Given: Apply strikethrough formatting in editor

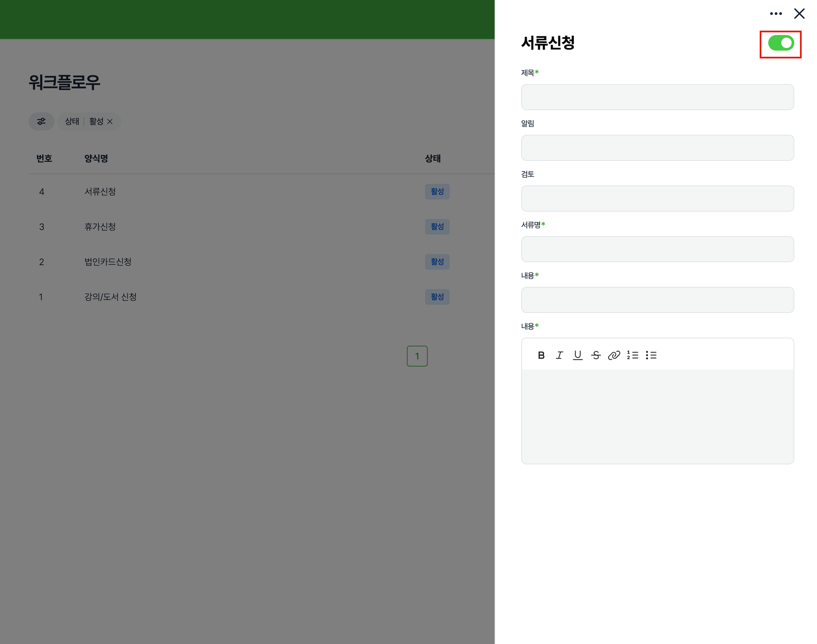Looking at the screenshot, I should click(x=596, y=355).
